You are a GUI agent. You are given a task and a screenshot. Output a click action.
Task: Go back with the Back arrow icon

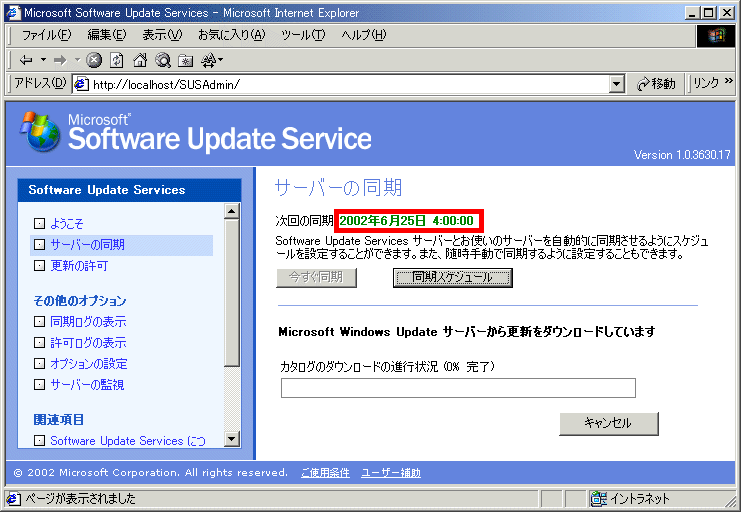[26, 60]
